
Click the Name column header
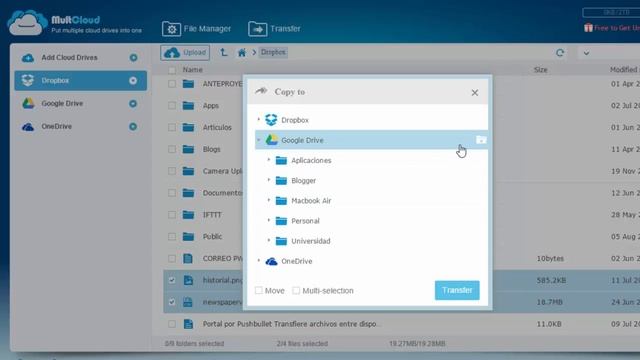tap(193, 70)
